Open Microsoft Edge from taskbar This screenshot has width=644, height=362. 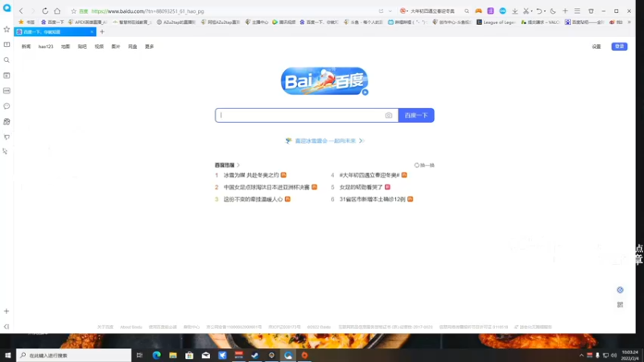[x=156, y=356]
